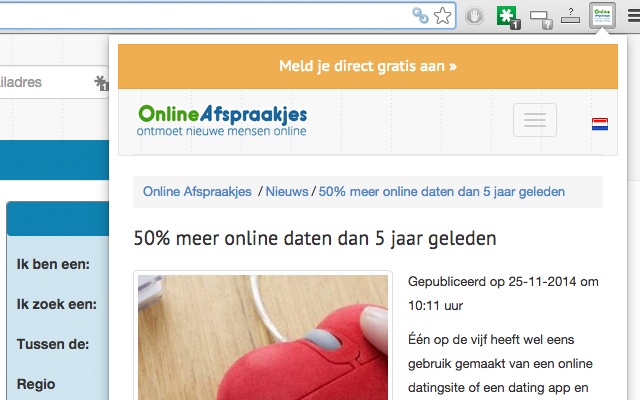Click the OnlineAfspraakjes logo

click(x=222, y=120)
